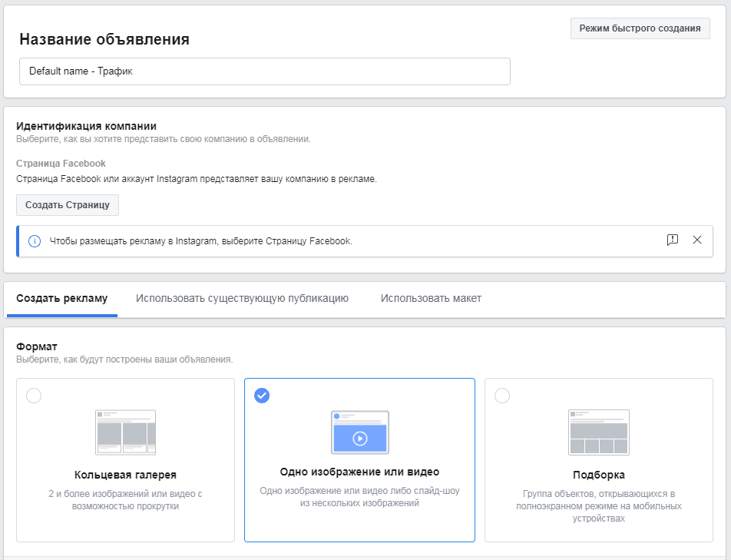Click the Подборка description text
The height and width of the screenshot is (560, 731).
[599, 506]
